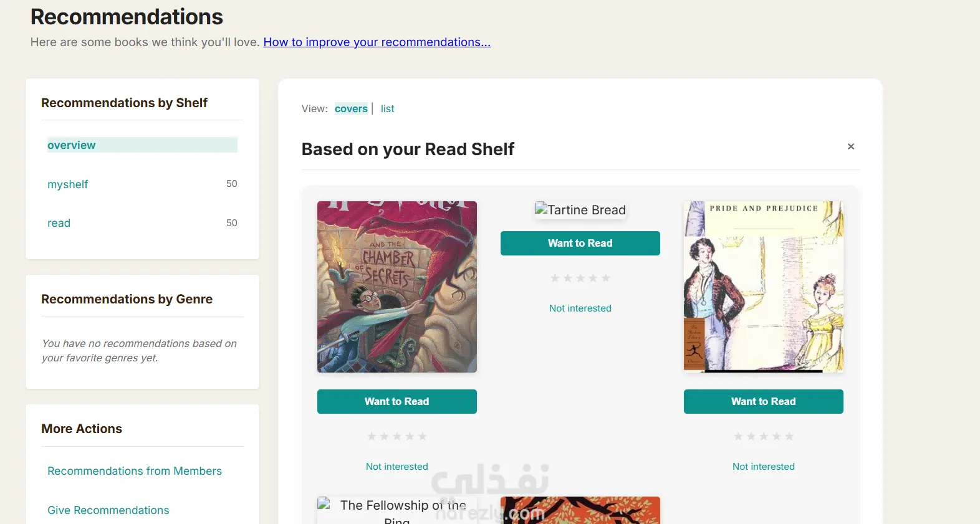Rate Tartine Bread five stars
Image resolution: width=980 pixels, height=524 pixels.
(606, 279)
